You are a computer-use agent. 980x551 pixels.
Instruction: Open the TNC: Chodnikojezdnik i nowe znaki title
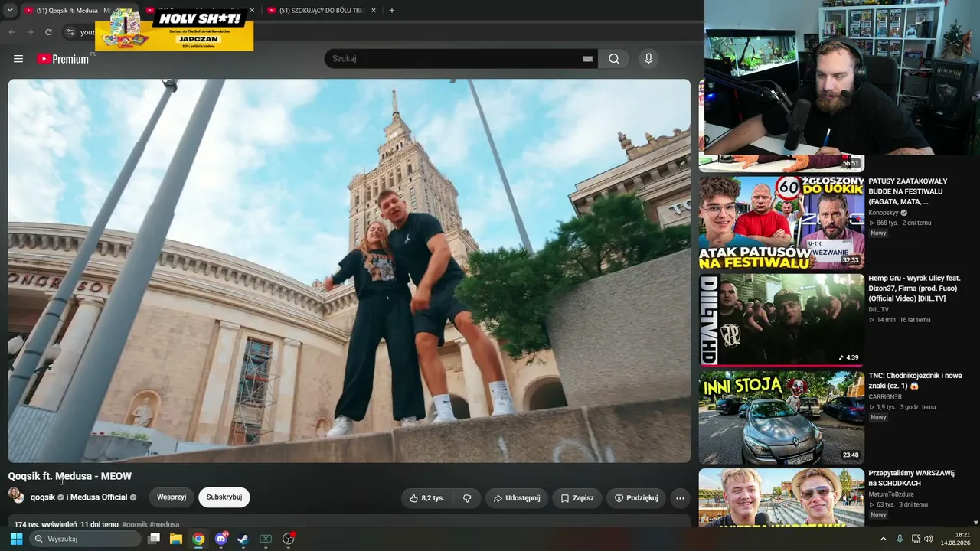915,381
